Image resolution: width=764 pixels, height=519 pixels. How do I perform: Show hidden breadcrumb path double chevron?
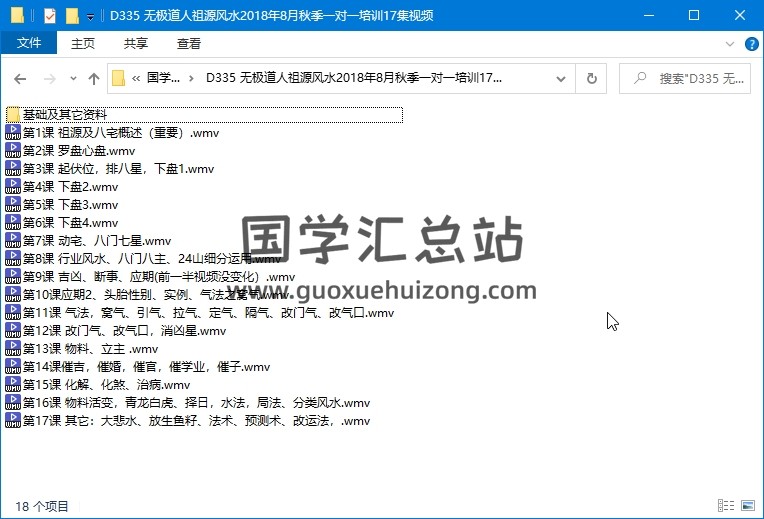click(x=136, y=78)
